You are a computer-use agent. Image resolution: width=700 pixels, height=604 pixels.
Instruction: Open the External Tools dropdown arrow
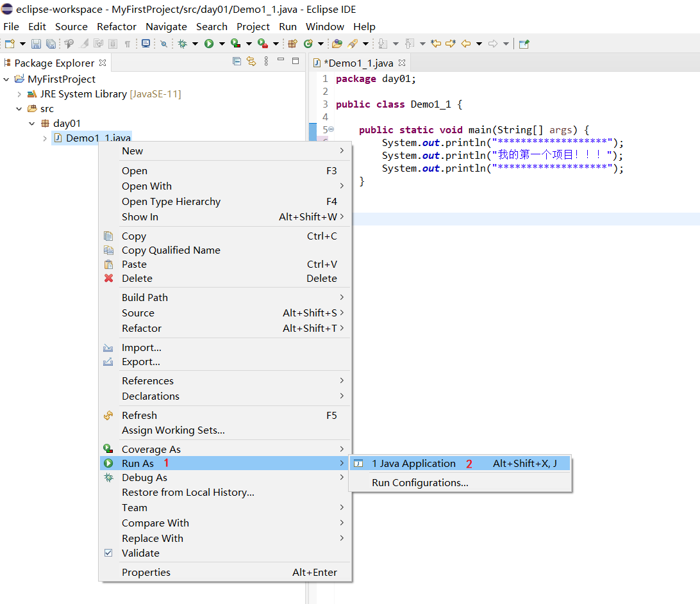[x=276, y=44]
